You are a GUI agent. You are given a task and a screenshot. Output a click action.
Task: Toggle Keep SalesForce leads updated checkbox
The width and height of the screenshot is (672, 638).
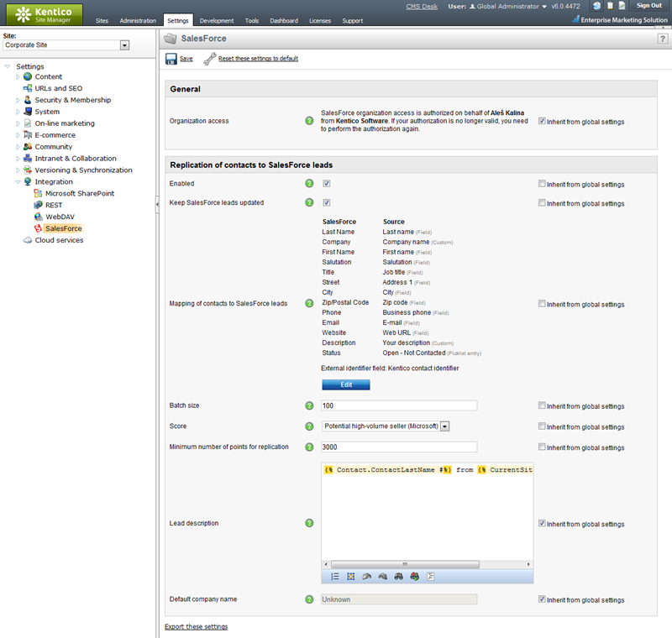point(326,202)
